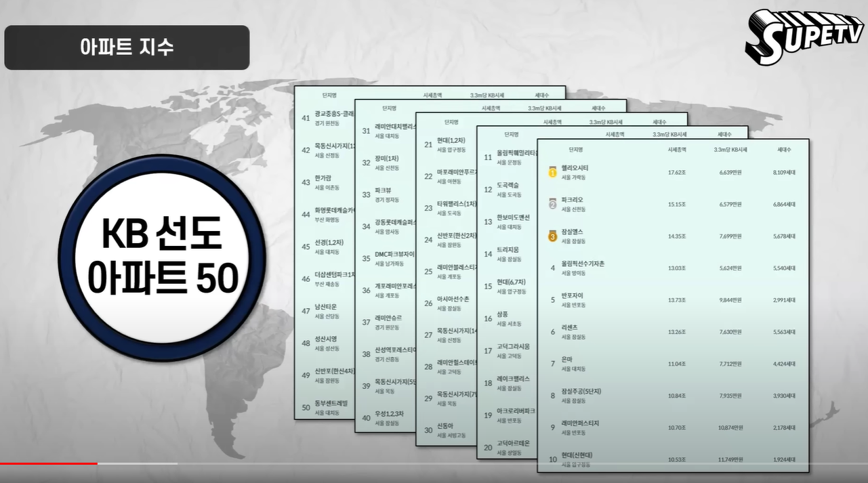
Task: Click the 삼풍 entry in row 16
Action: 502,314
